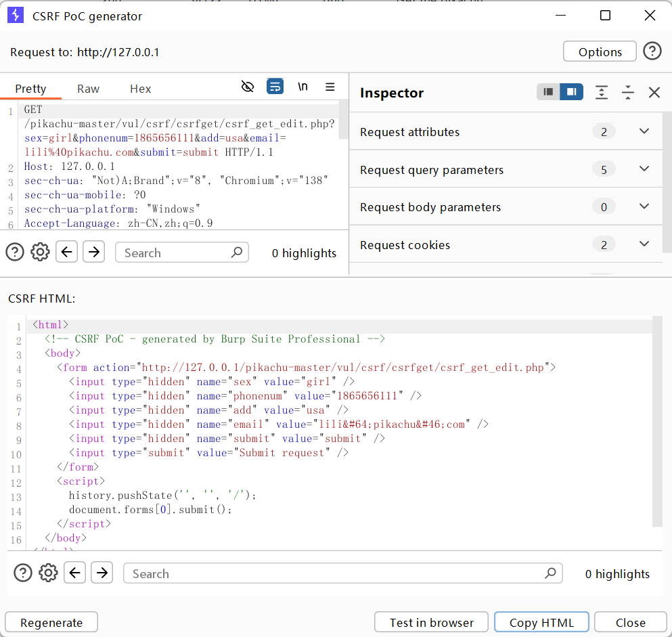Click the sec-ch-ua-platform header line
The width and height of the screenshot is (672, 637).
112,208
